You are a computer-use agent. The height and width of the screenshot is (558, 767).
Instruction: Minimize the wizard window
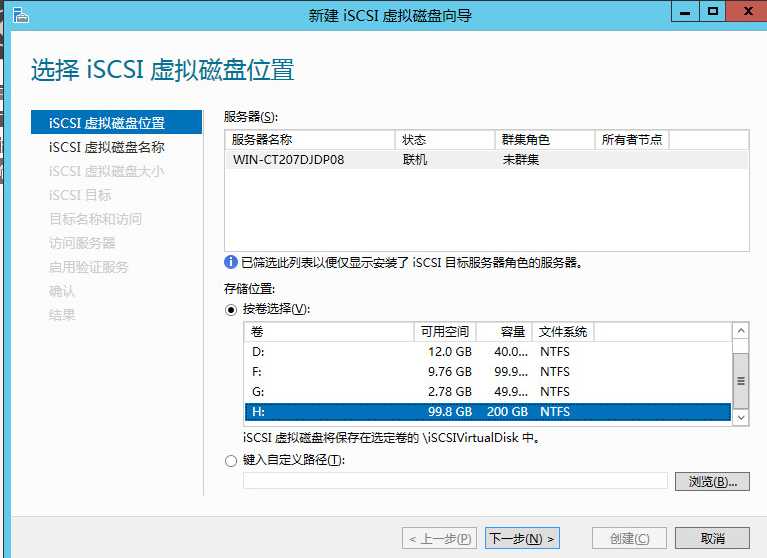685,11
